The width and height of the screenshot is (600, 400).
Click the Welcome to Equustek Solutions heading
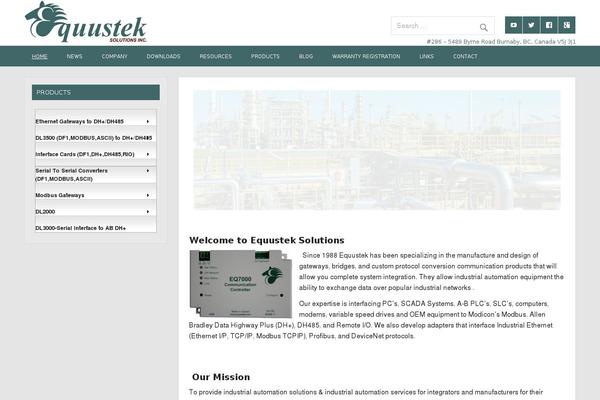267,240
